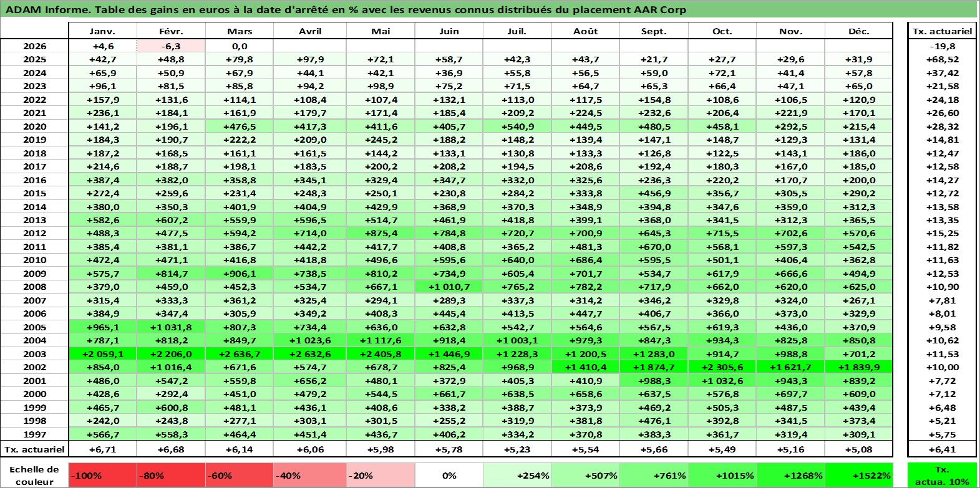Select the 'Avril' column header
Screen dimensions: 980x488
(309, 31)
